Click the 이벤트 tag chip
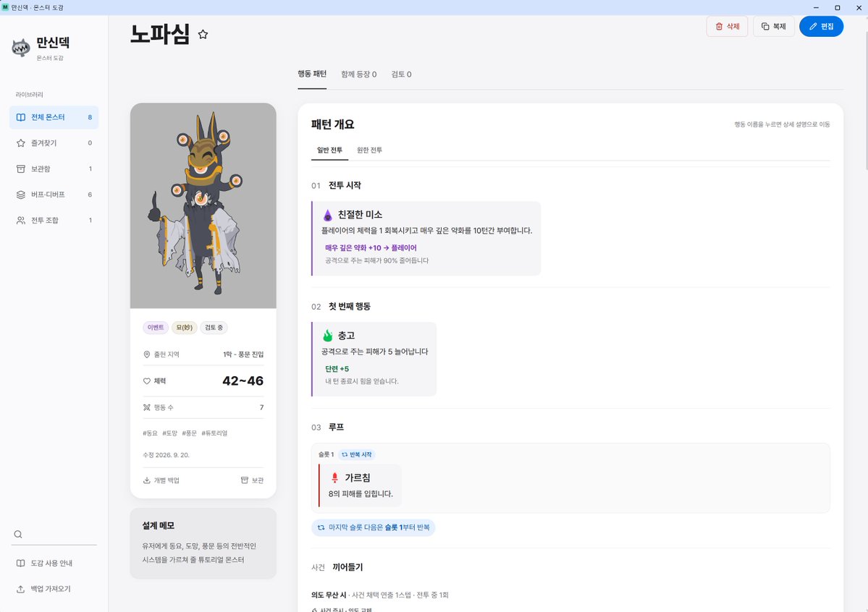This screenshot has width=868, height=612. point(156,328)
